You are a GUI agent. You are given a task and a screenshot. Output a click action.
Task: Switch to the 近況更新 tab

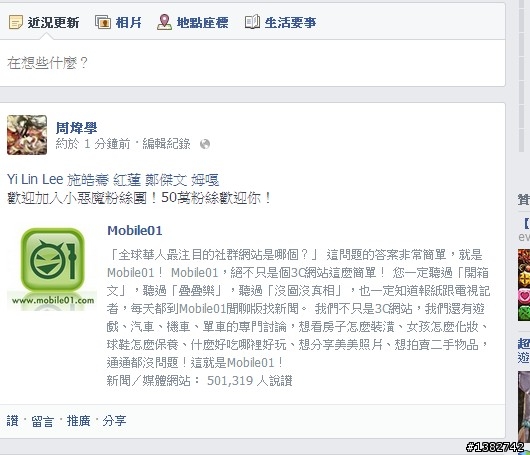(x=44, y=23)
